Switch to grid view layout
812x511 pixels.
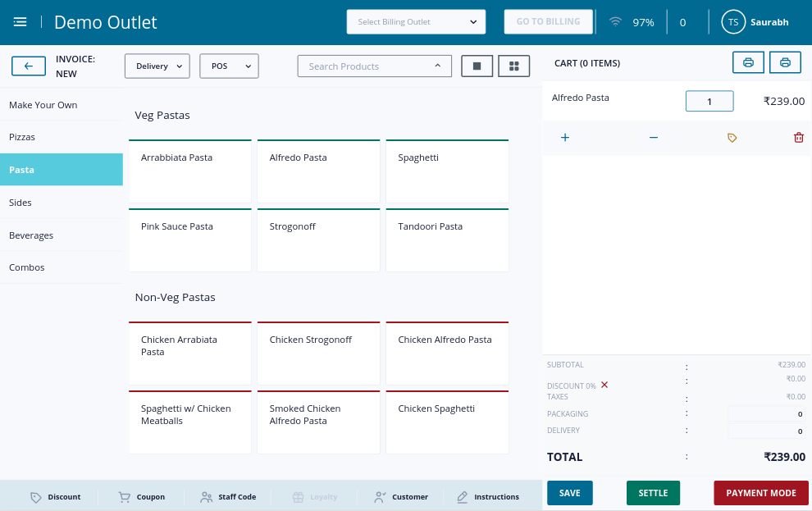[x=513, y=66]
